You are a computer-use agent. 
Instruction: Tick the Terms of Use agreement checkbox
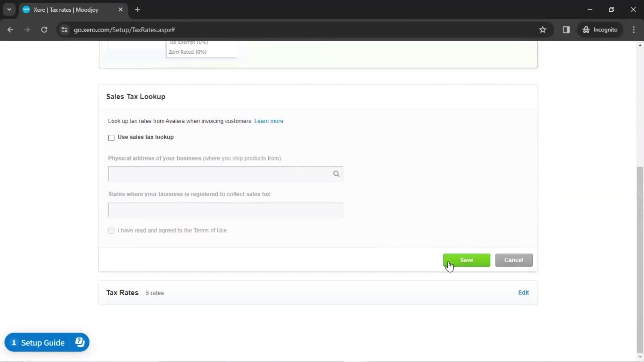(x=111, y=231)
